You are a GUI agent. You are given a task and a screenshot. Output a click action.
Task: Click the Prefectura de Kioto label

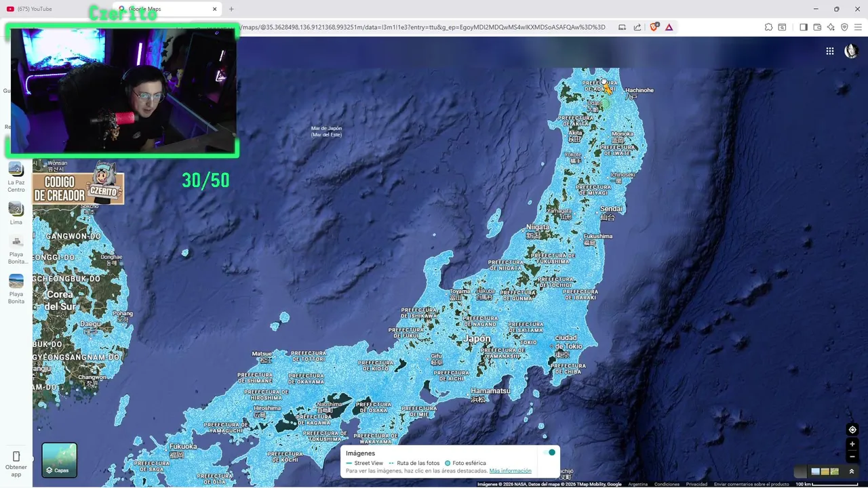376,365
